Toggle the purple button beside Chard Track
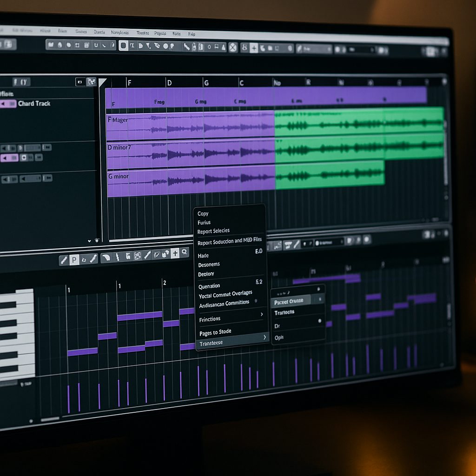The width and height of the screenshot is (476, 476). point(8,104)
